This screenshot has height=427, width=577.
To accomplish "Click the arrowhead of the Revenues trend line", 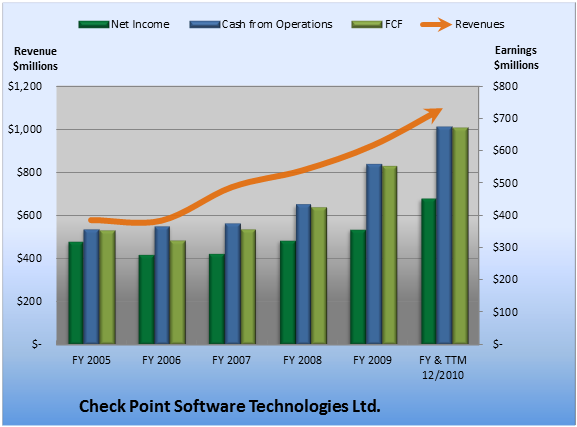I will [434, 114].
